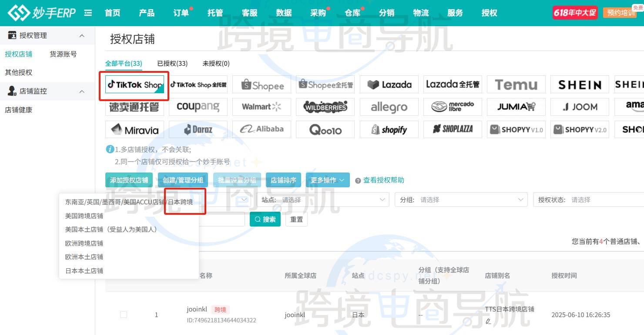644x335 pixels.
Task: Open the 订单 menu in top navigation
Action: pos(181,13)
